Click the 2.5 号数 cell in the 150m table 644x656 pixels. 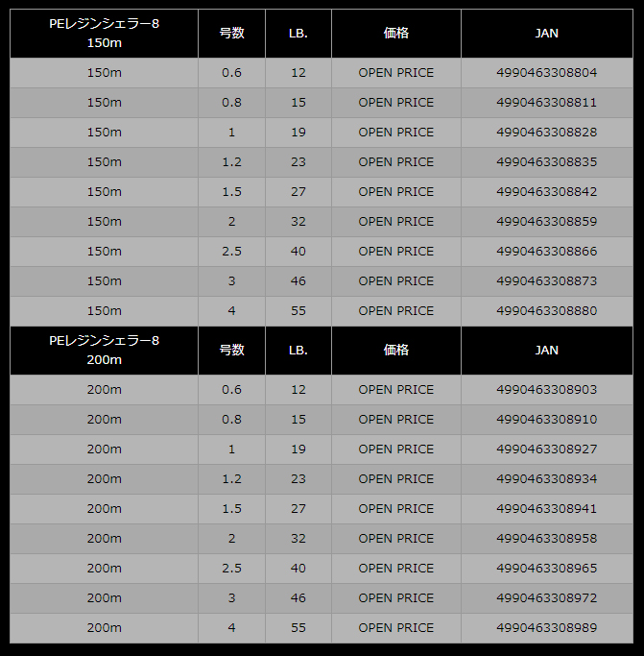[231, 252]
